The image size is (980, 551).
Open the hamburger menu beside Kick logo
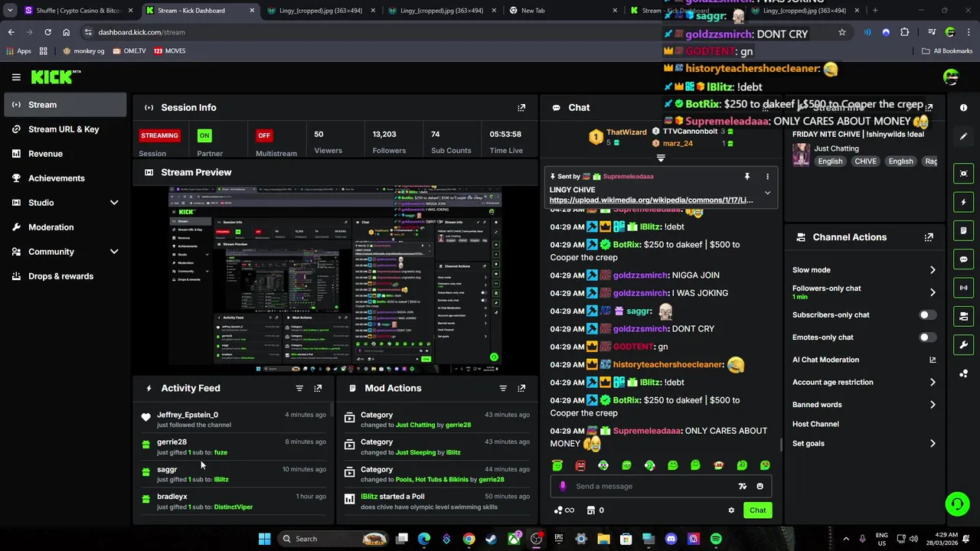[x=16, y=77]
